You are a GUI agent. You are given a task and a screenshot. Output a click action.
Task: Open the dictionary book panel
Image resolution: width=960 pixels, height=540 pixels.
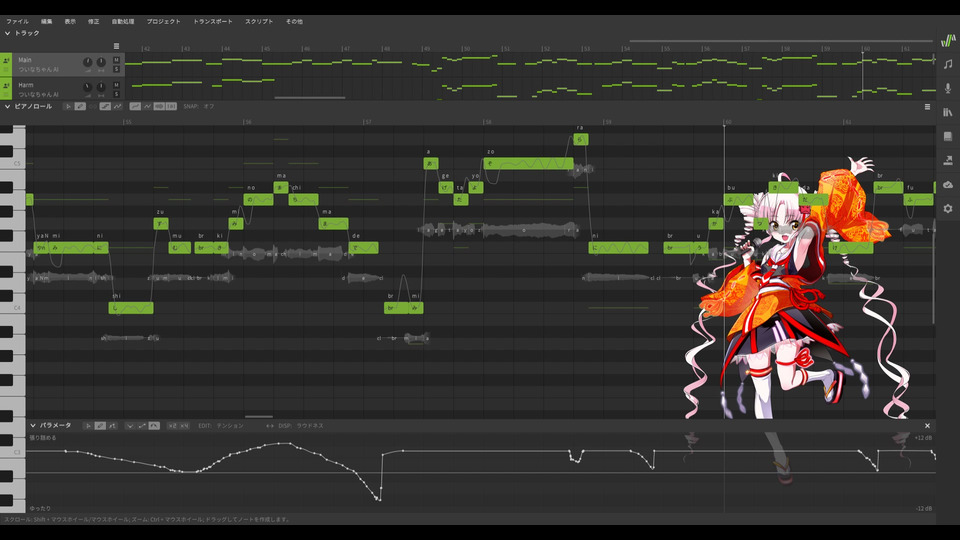click(x=948, y=136)
